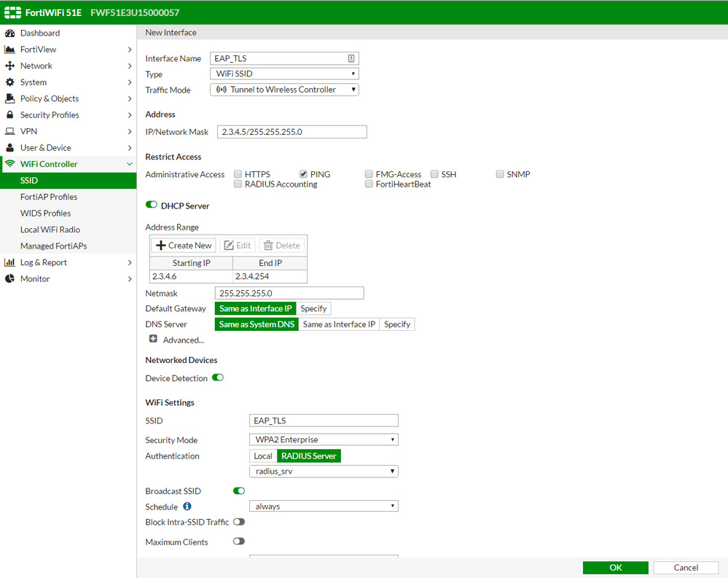Select Same as System DNS option
728x578 pixels.
coord(257,324)
